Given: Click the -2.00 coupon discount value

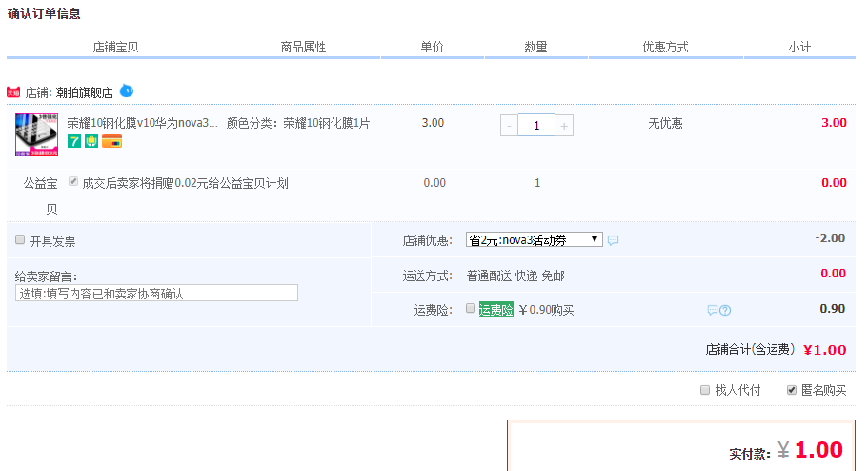Looking at the screenshot, I should coord(830,238).
